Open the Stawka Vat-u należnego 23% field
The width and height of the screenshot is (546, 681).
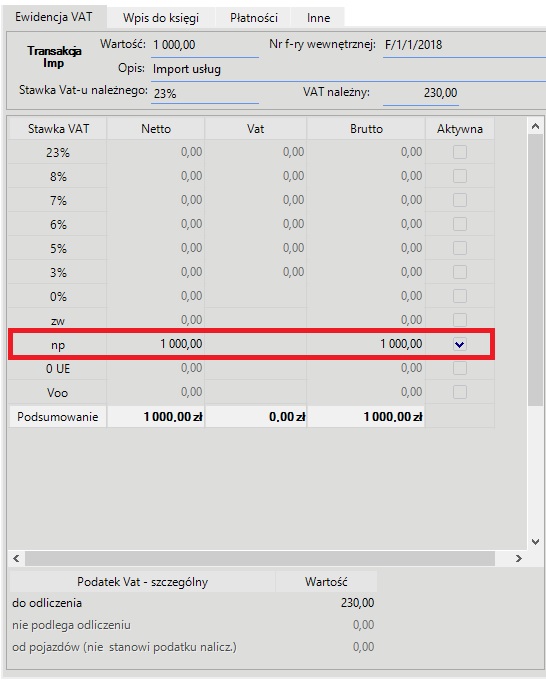tap(205, 93)
